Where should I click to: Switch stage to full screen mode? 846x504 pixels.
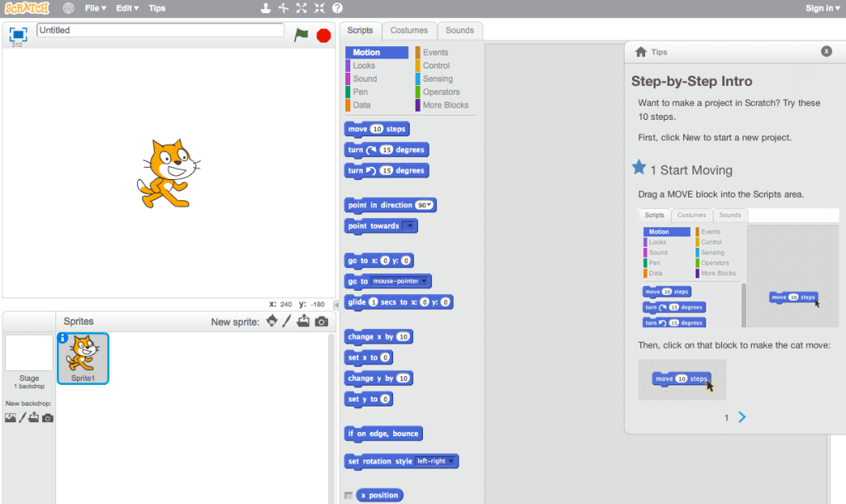click(x=17, y=35)
